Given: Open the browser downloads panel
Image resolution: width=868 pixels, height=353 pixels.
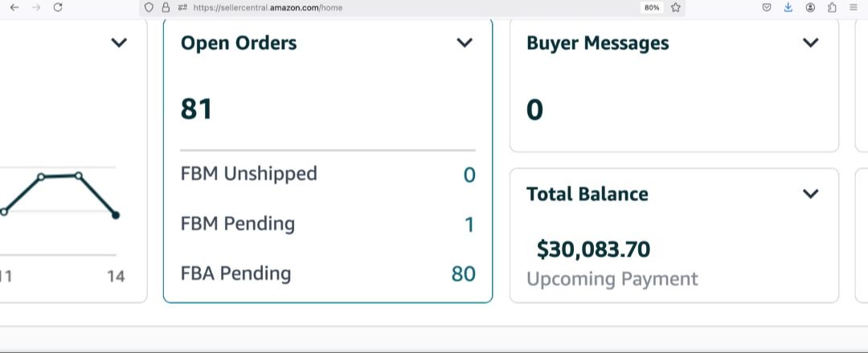Looking at the screenshot, I should pyautogui.click(x=788, y=7).
